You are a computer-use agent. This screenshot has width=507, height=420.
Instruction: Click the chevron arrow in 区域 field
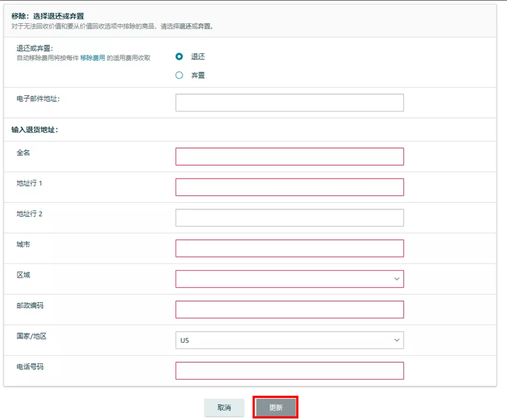(397, 279)
